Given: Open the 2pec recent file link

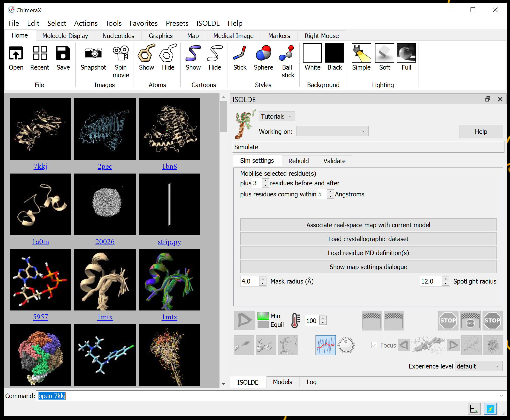Looking at the screenshot, I should click(x=105, y=166).
